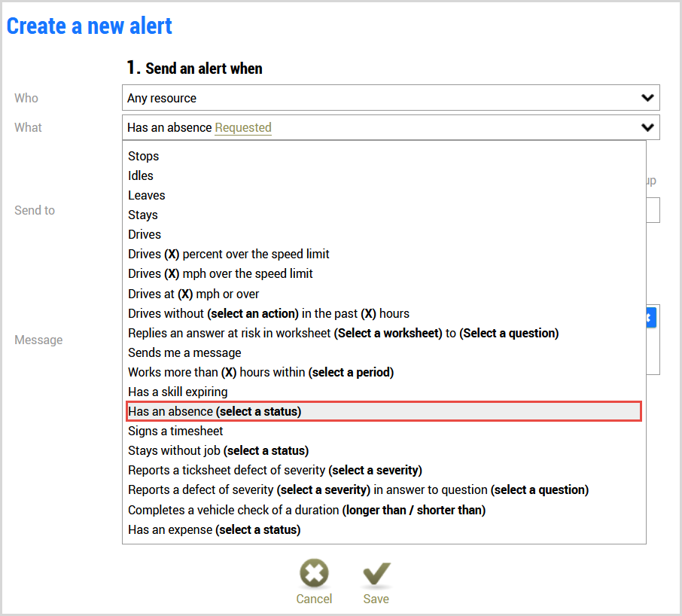
Task: Click the Any resource combo box
Action: (391, 98)
